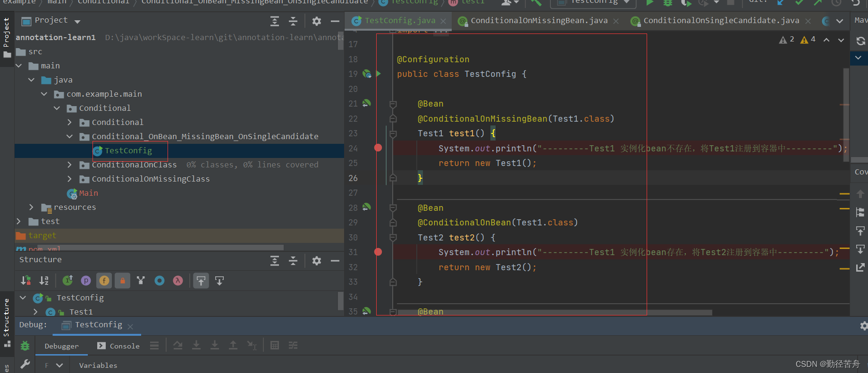868x373 pixels.
Task: Click the Rerun debug bug icon
Action: click(x=25, y=346)
